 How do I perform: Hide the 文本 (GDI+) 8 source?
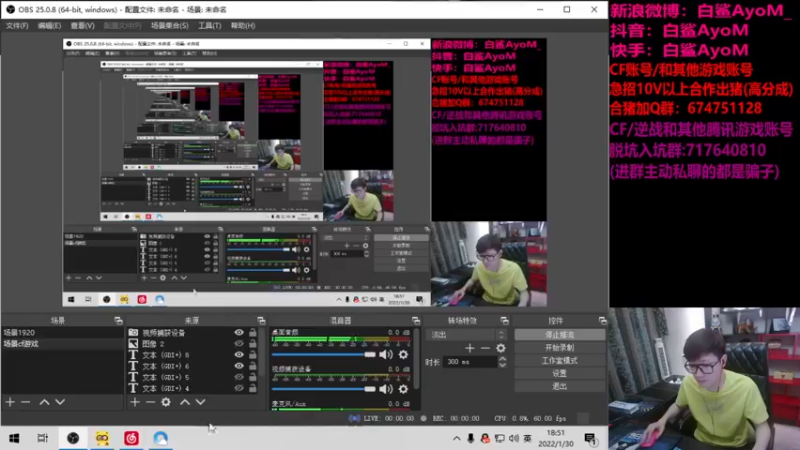pos(239,355)
